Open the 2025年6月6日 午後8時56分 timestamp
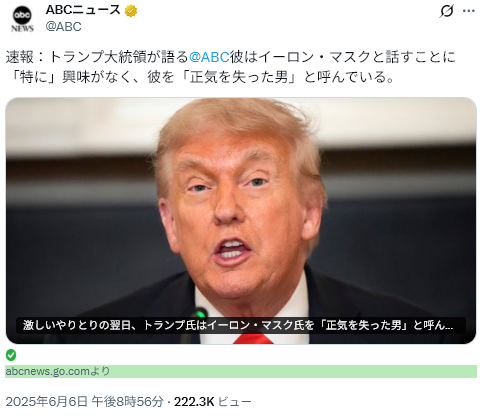Viewport: 489px width, 416px height. pos(85,402)
